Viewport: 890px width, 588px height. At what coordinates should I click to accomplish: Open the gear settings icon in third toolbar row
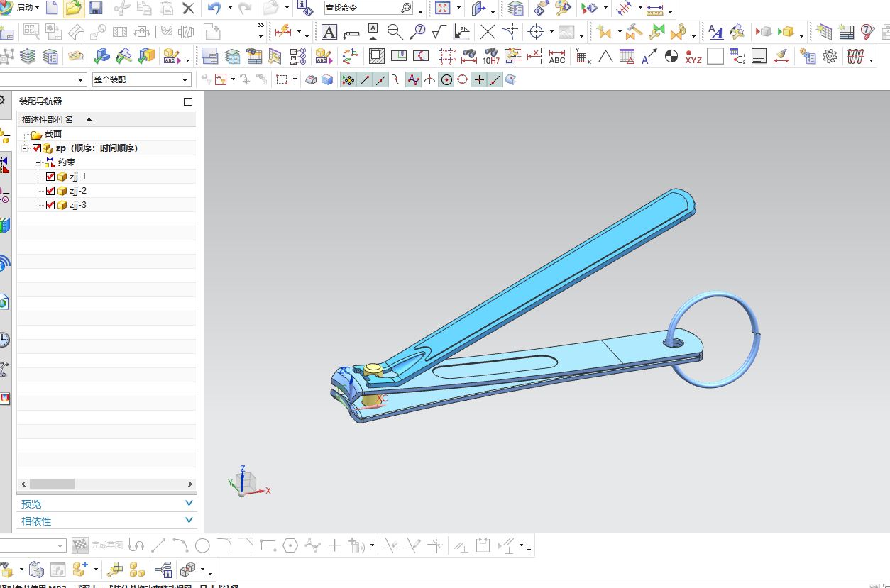[830, 56]
